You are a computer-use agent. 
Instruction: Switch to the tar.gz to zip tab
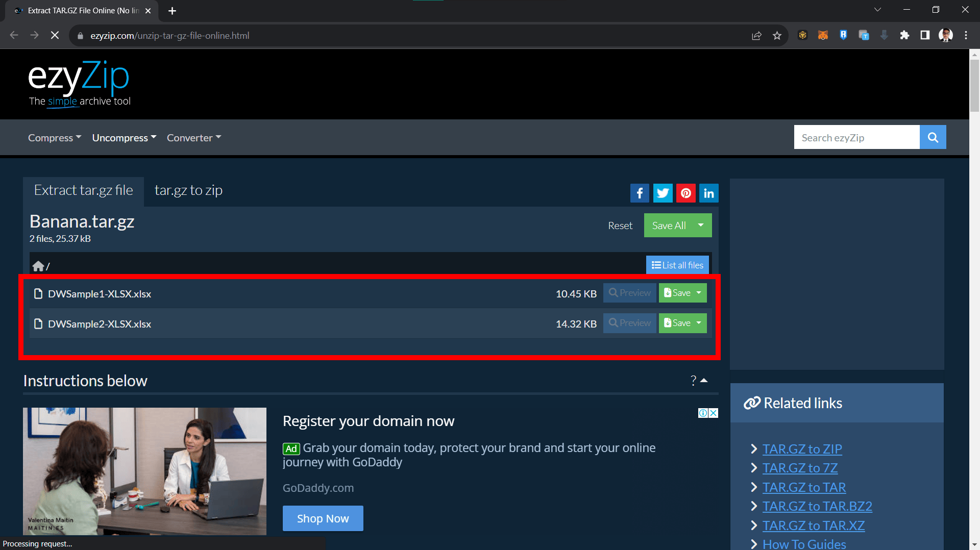point(188,190)
